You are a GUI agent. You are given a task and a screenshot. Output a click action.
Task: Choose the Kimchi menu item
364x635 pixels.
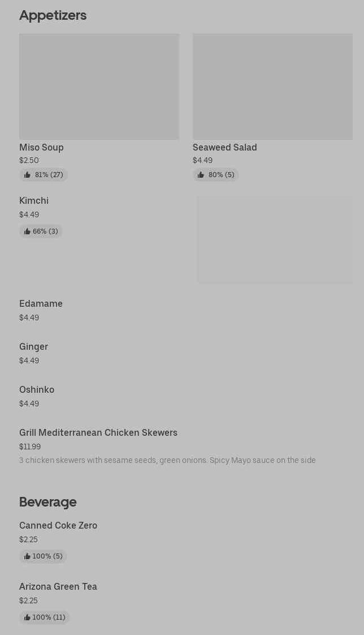(x=34, y=200)
